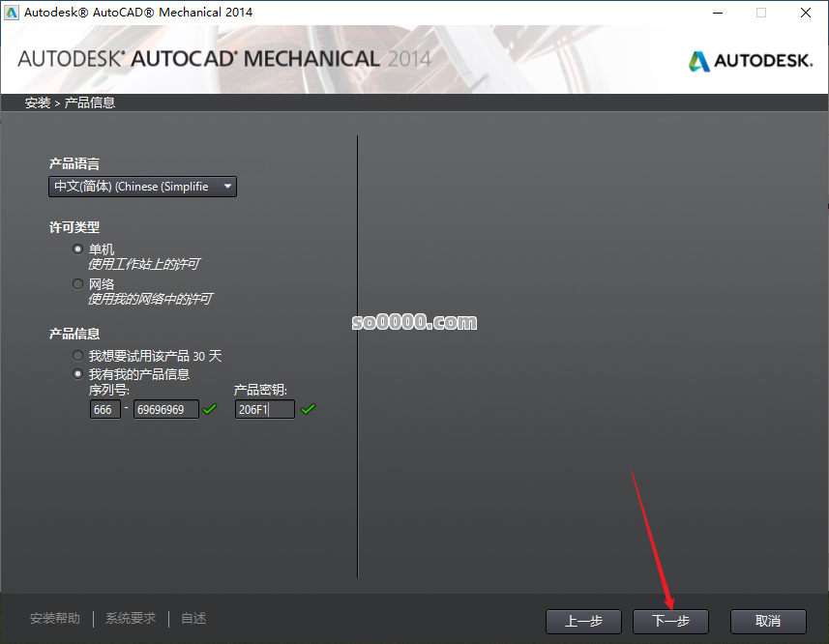Select the 网络 license type radio button
The height and width of the screenshot is (644, 829).
click(77, 283)
